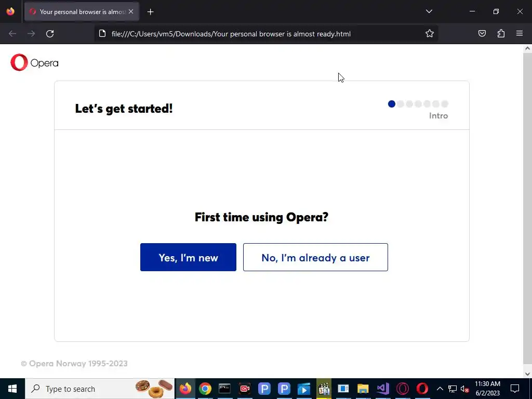This screenshot has height=399, width=532.
Task: Open the Firefox application menu
Action: click(x=520, y=34)
